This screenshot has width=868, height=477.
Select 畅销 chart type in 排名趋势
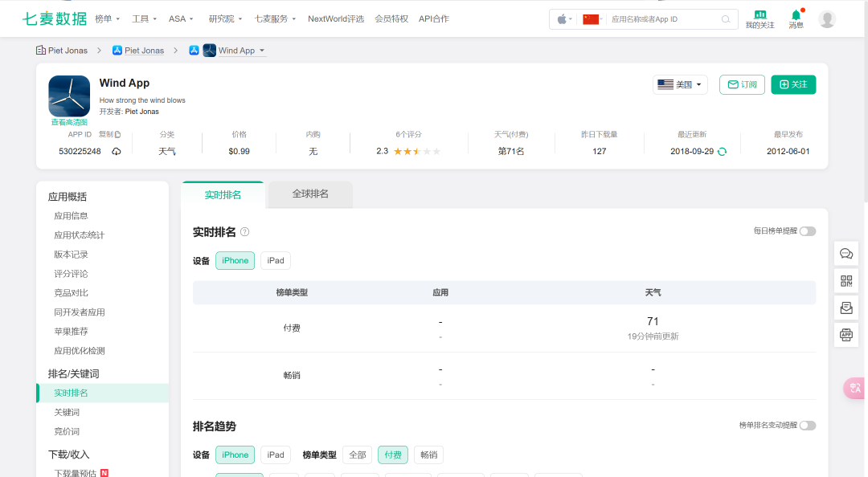coord(429,455)
